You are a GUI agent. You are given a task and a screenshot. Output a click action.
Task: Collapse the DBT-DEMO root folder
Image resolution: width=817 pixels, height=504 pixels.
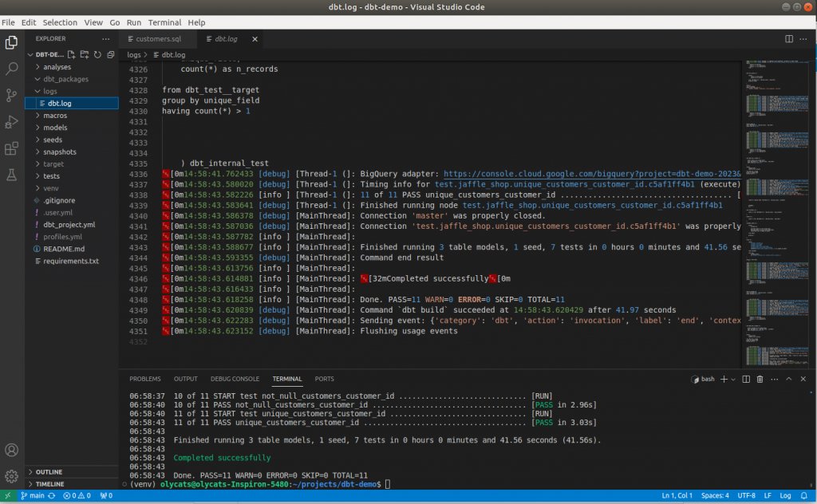tap(45, 54)
